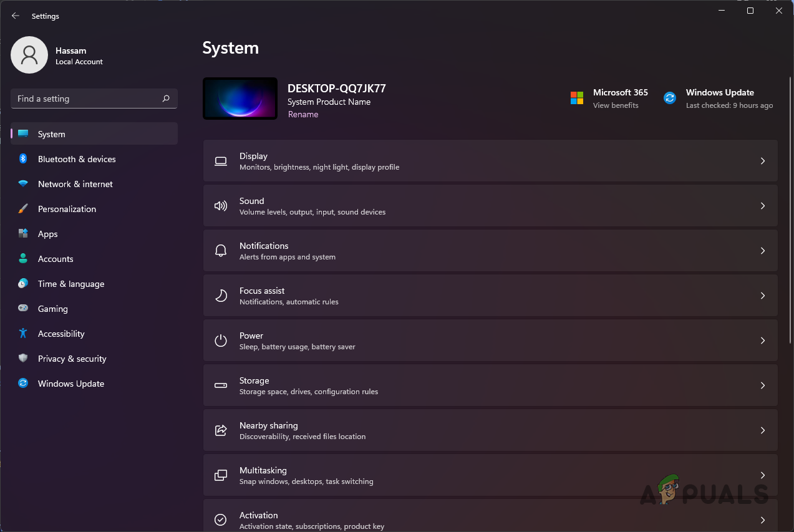
Task: Click the Focus assist moon icon
Action: point(221,295)
